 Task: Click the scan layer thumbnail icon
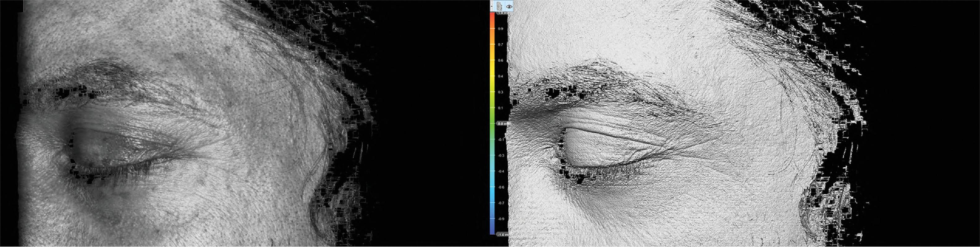[500, 6]
